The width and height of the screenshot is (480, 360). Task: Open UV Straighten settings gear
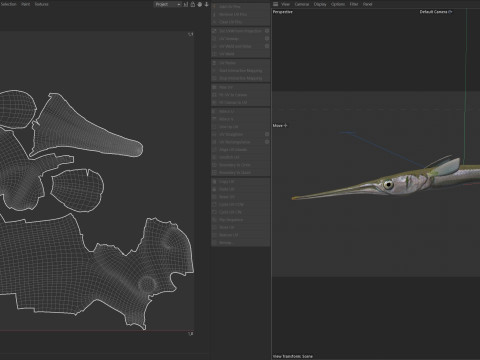[267, 134]
